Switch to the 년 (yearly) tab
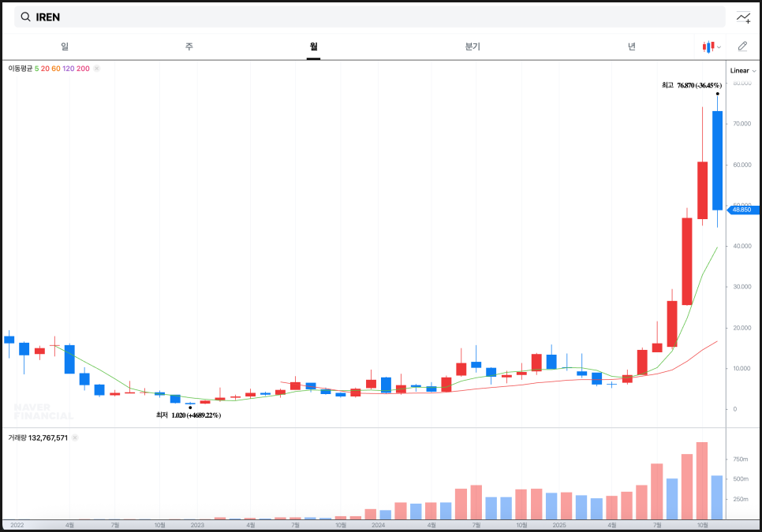The width and height of the screenshot is (762, 532). 631,47
